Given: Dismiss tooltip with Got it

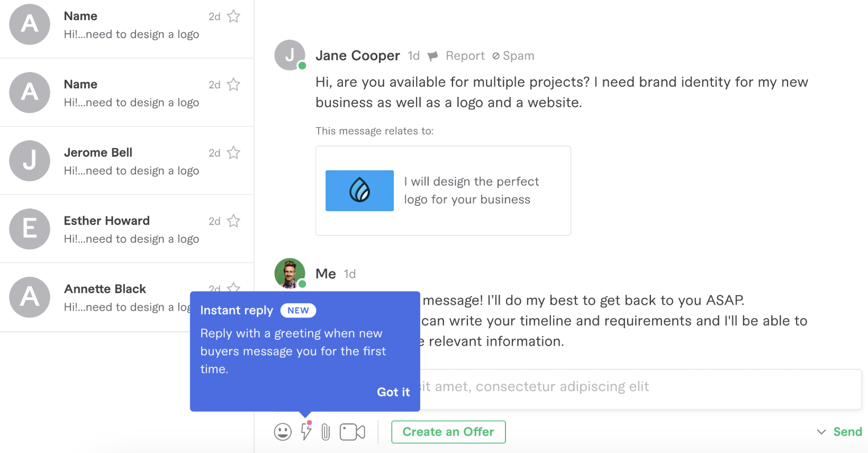Looking at the screenshot, I should tap(393, 392).
